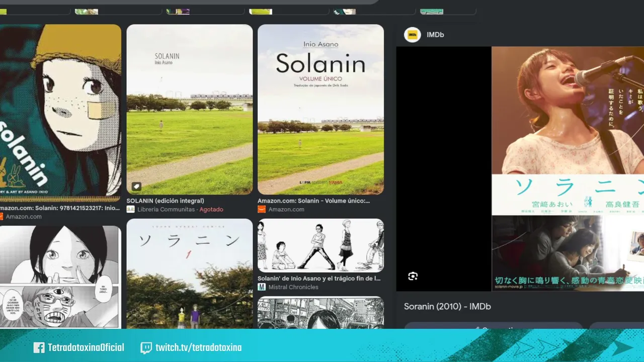
Task: Open "Amazon.com: Solanin - Volume único" title
Action: [x=314, y=201]
